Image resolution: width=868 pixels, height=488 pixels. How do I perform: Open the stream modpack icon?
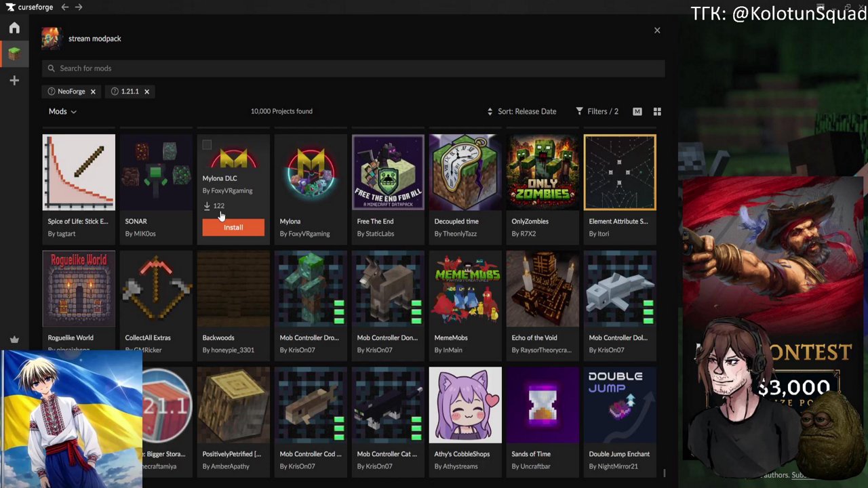pos(51,39)
